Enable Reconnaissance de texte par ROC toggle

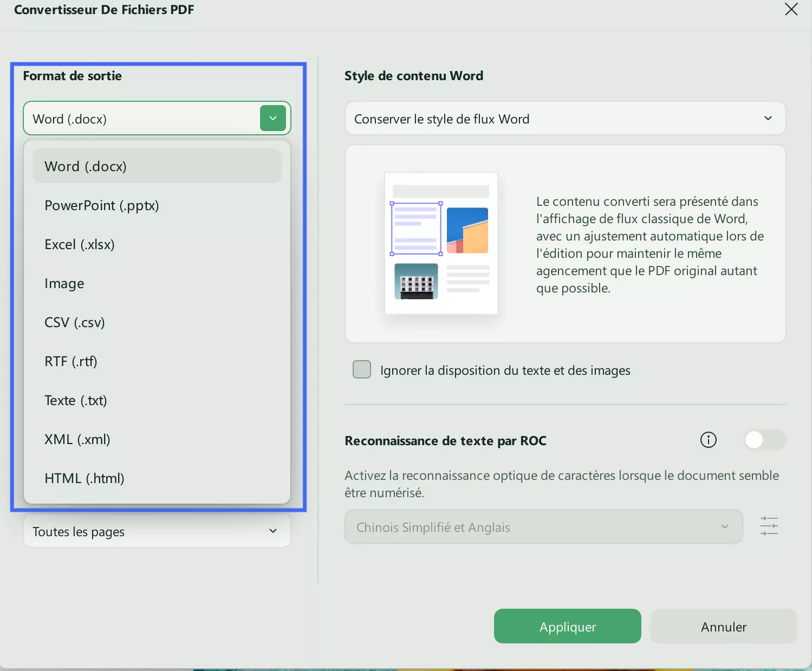(x=764, y=440)
